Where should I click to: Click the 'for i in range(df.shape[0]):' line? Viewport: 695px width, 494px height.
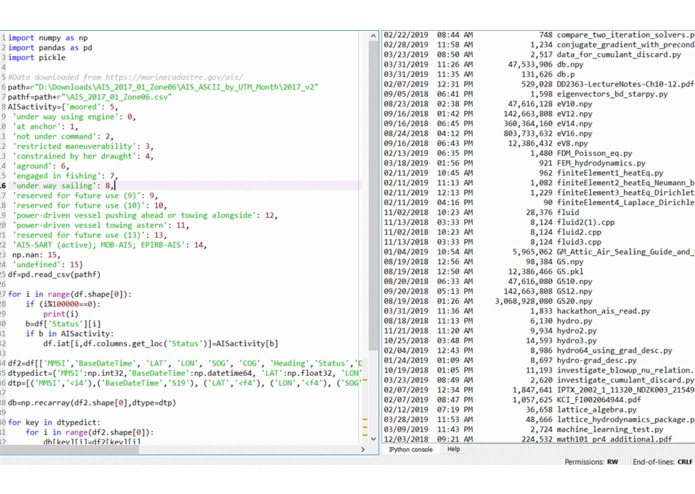click(x=70, y=294)
